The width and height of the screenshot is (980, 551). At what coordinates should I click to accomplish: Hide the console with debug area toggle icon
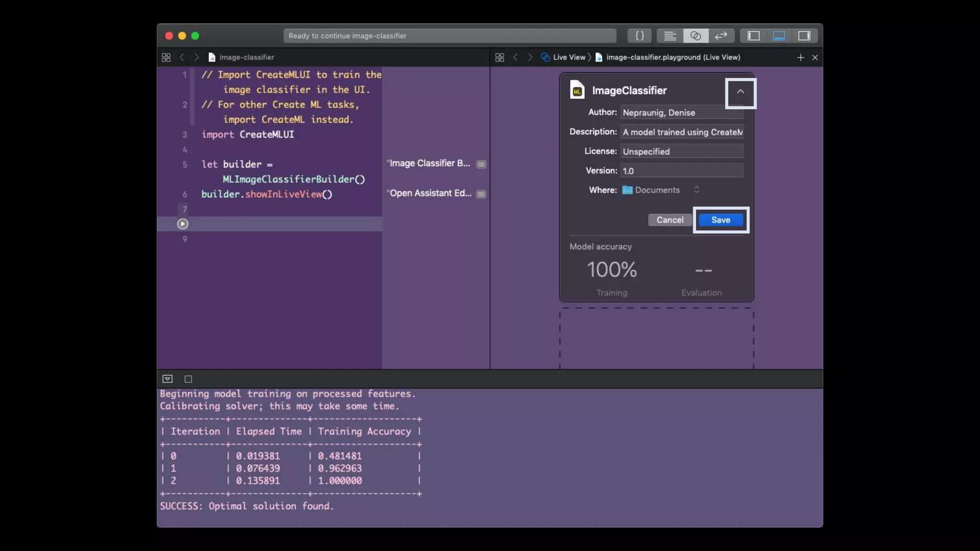tap(167, 379)
